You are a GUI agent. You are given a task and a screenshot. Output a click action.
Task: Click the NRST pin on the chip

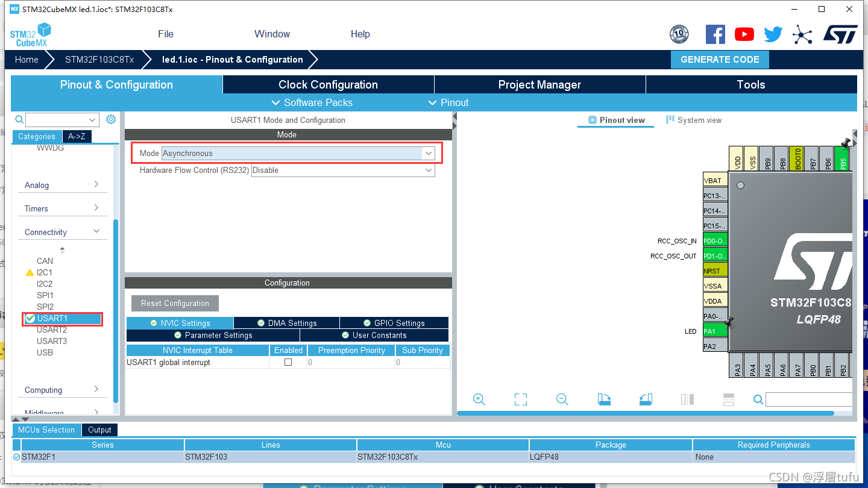coord(715,271)
